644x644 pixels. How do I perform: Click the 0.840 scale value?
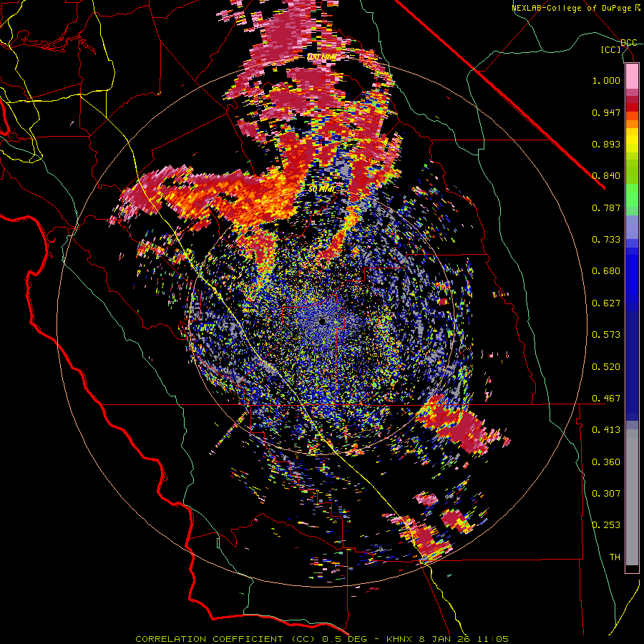(x=606, y=176)
